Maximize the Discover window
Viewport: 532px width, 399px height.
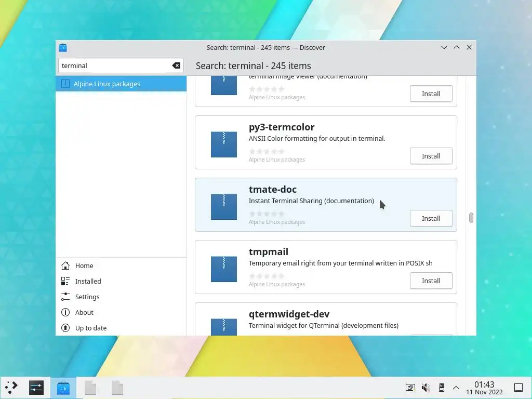pos(457,47)
